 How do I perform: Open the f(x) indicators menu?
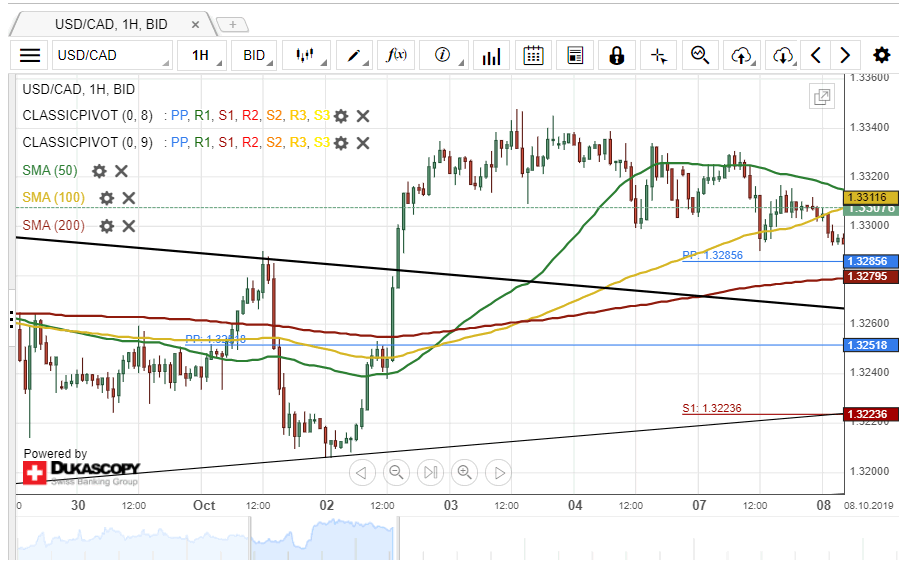396,56
